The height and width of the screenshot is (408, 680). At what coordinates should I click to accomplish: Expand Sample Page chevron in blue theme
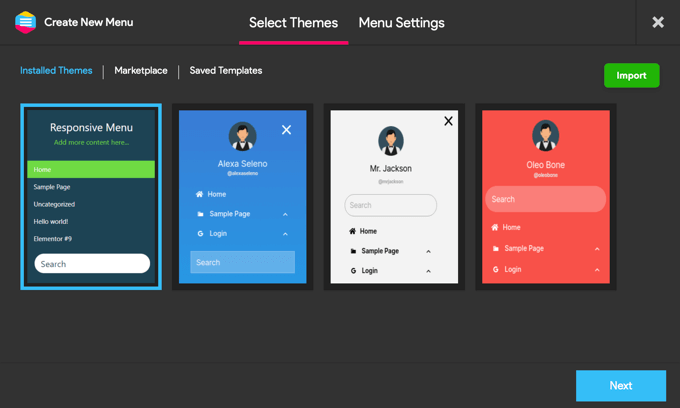[x=285, y=214]
